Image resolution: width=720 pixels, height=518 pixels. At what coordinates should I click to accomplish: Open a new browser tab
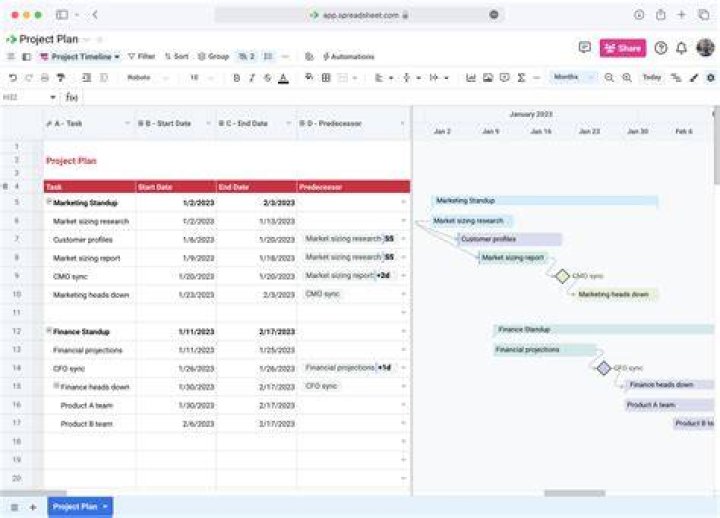[x=681, y=15]
